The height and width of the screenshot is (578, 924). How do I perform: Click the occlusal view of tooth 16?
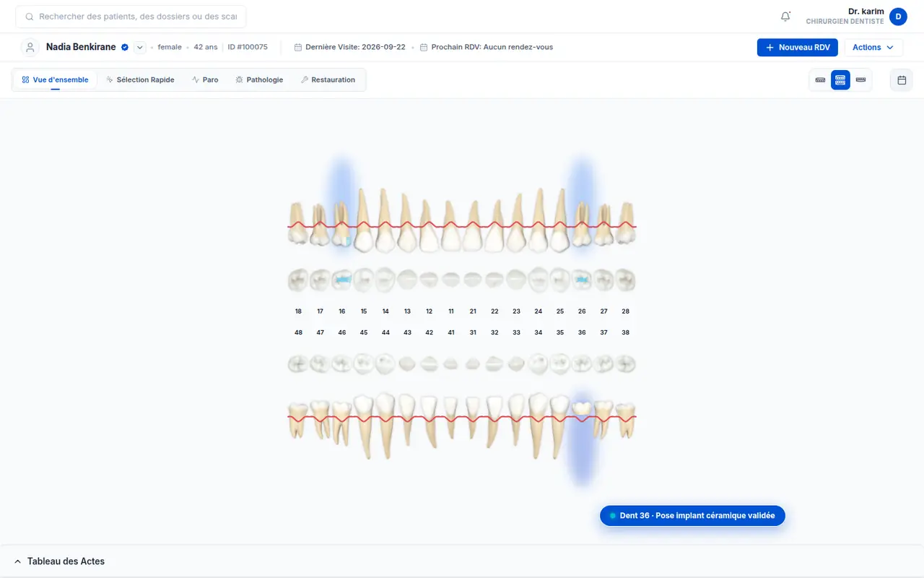[342, 279]
